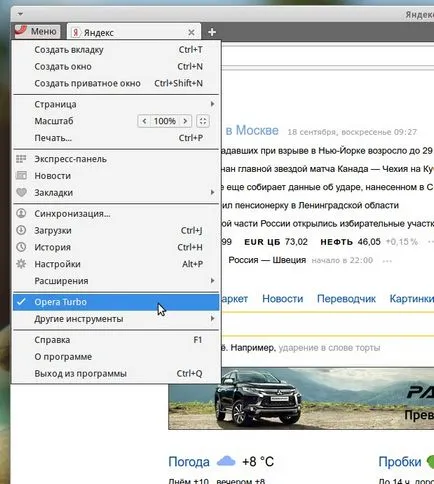
Task: Click the EUR ЦБ 73,02 rate
Action: pyautogui.click(x=276, y=242)
